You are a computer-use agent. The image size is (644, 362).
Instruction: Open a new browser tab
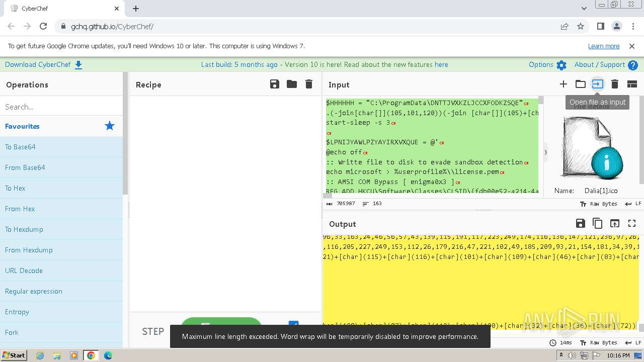[x=136, y=9]
